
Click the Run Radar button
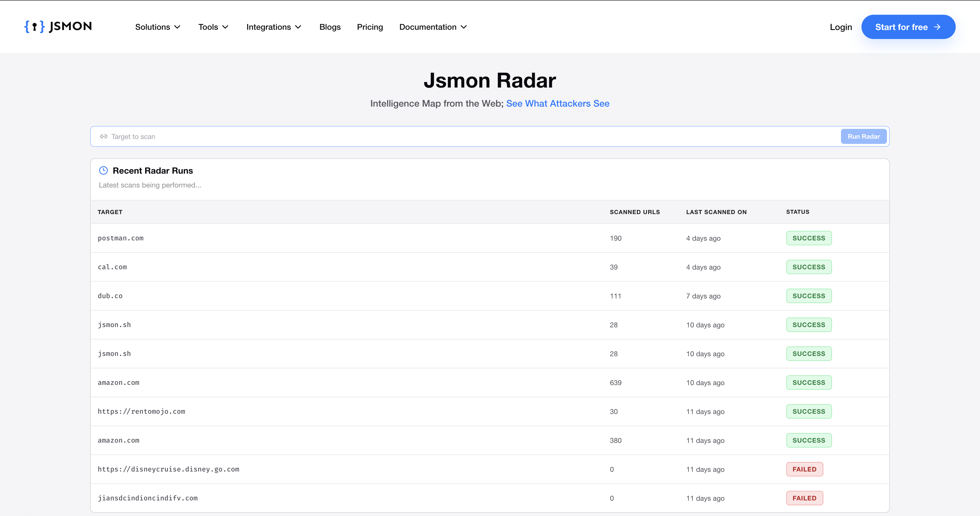click(863, 136)
